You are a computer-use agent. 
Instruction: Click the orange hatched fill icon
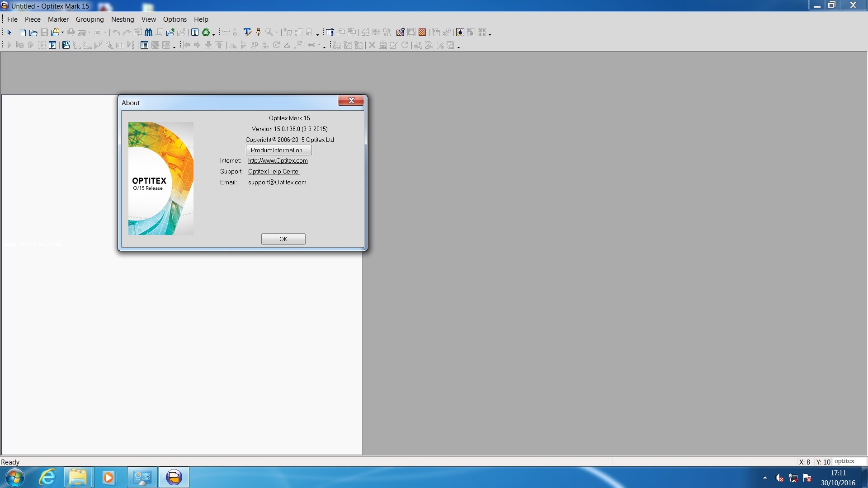(x=422, y=33)
